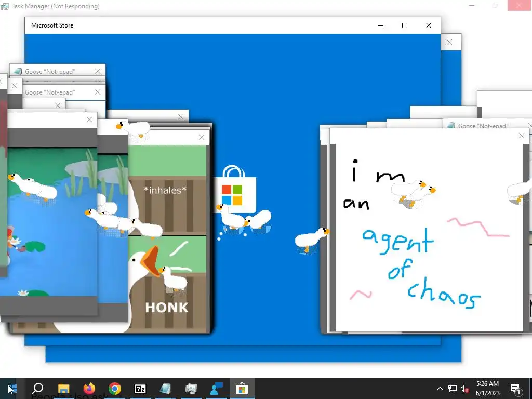This screenshot has height=399, width=532.
Task: Click the "agent of chaos" drawing
Action: (429, 237)
